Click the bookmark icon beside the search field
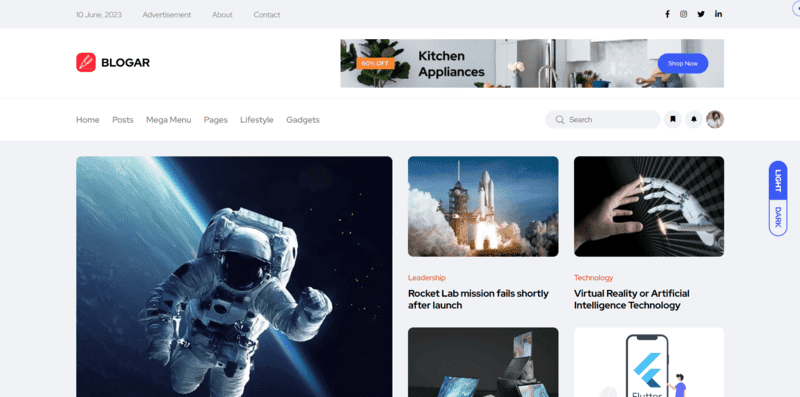The width and height of the screenshot is (800, 397). (673, 119)
